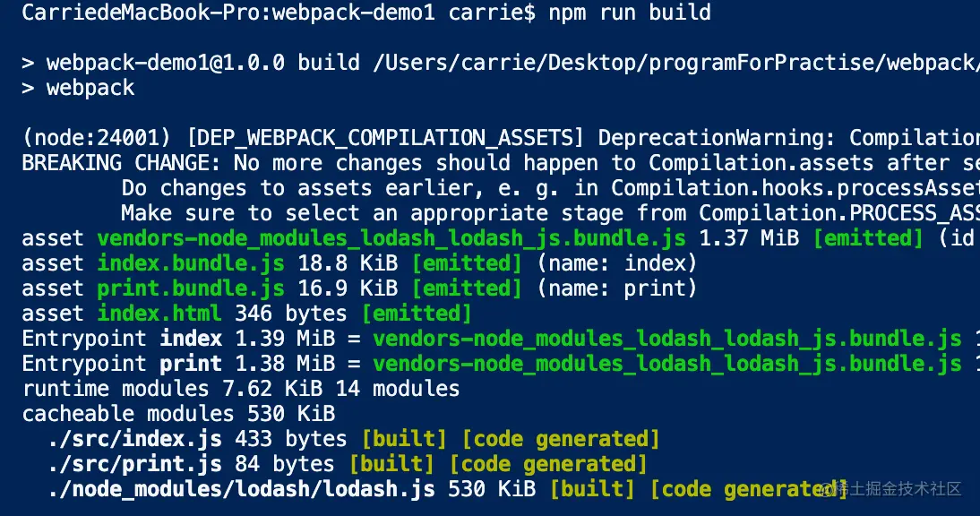Click the 'Entrypoint print' label
This screenshot has width=980, height=516.
coord(122,364)
